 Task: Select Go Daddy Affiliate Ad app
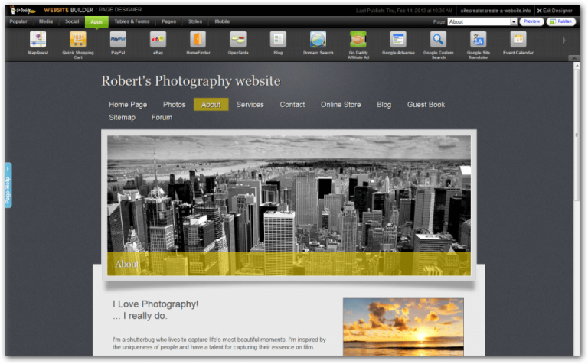coord(358,40)
